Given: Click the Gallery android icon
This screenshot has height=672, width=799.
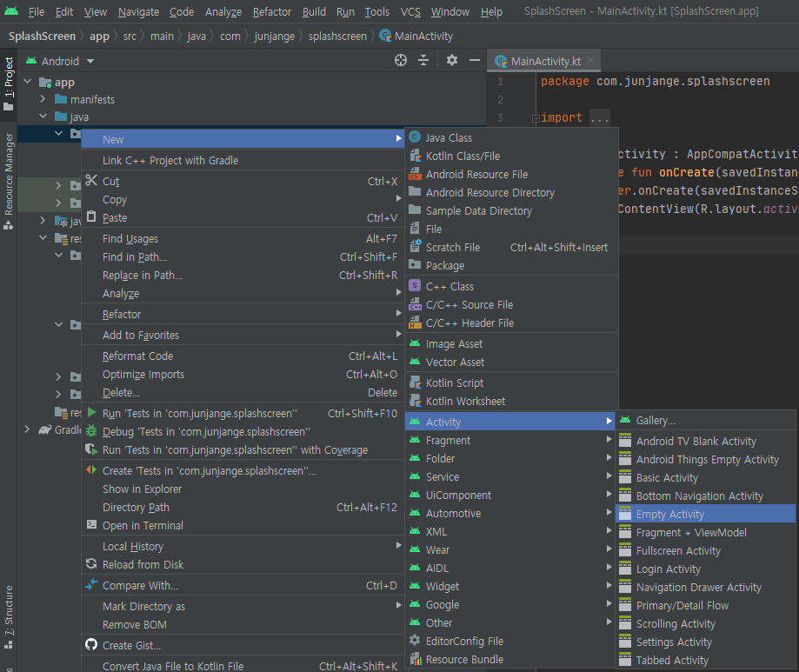Looking at the screenshot, I should 625,420.
